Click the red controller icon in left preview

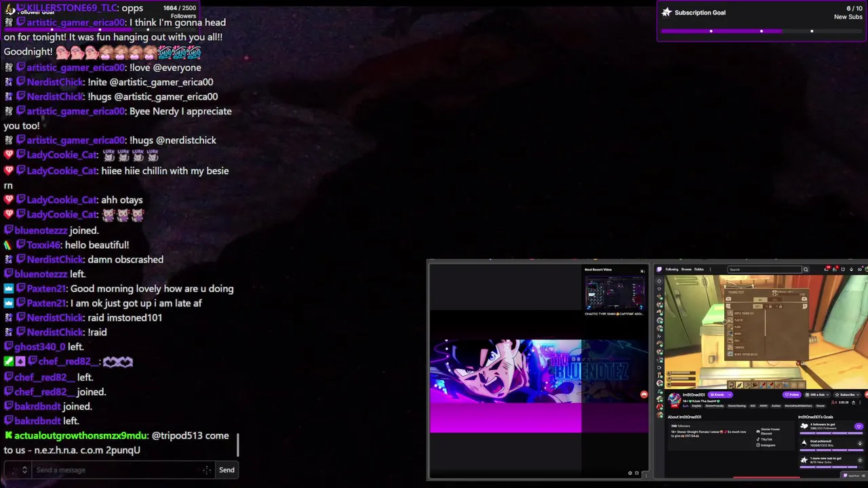tap(644, 394)
